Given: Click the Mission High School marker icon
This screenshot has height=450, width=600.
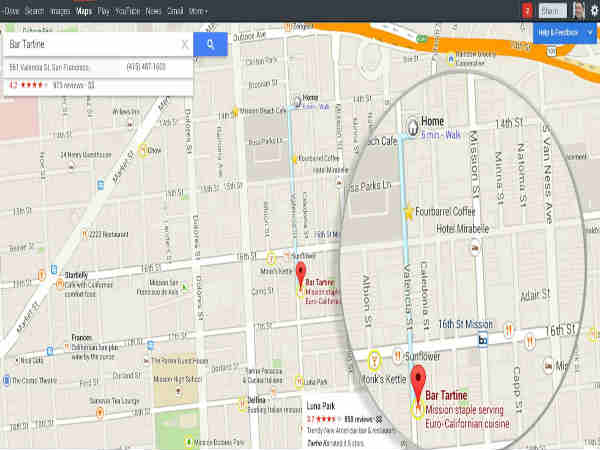Looking at the screenshot, I should pyautogui.click(x=178, y=391).
